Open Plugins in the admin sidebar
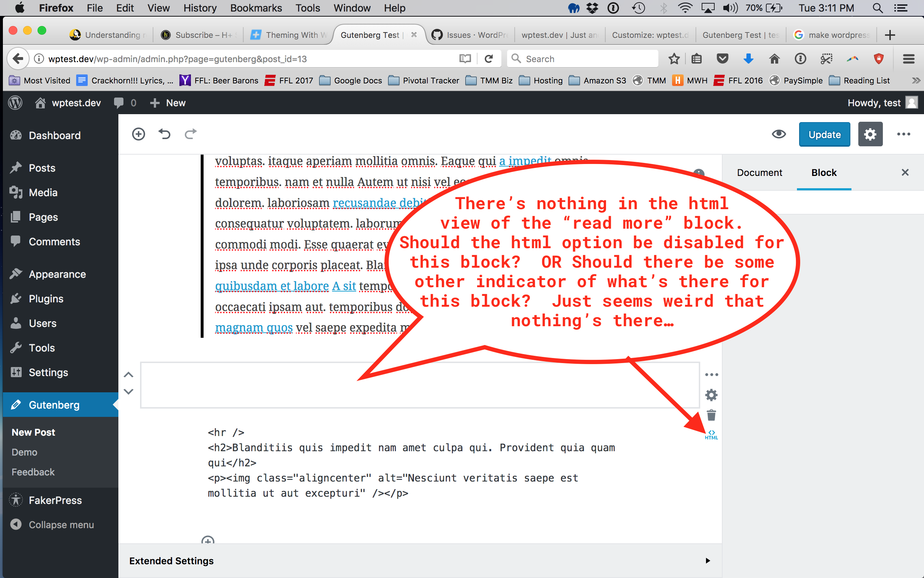 click(x=46, y=298)
